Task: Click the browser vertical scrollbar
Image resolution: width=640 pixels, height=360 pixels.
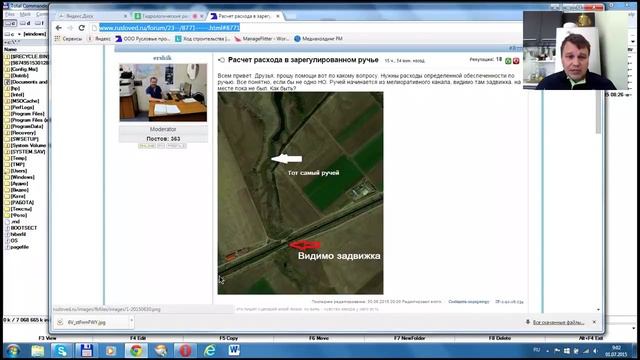Action: point(598,112)
